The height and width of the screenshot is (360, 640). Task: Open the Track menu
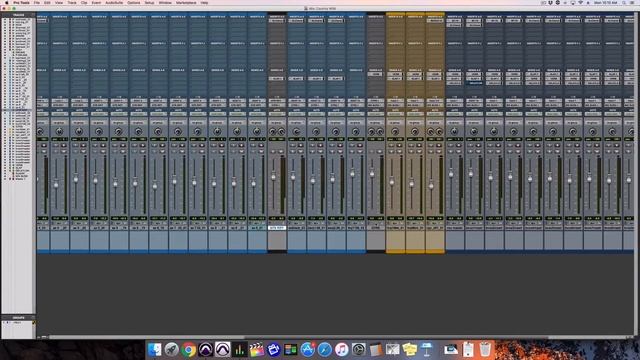point(72,2)
